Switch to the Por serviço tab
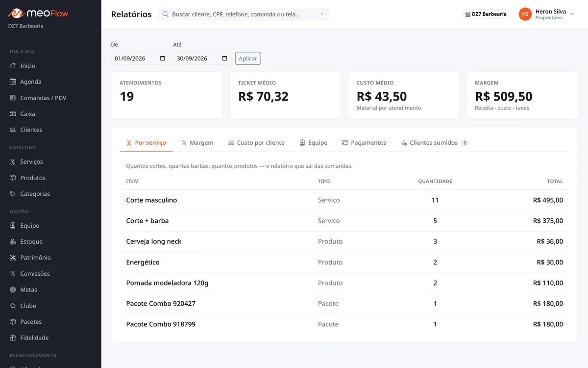 click(x=146, y=143)
